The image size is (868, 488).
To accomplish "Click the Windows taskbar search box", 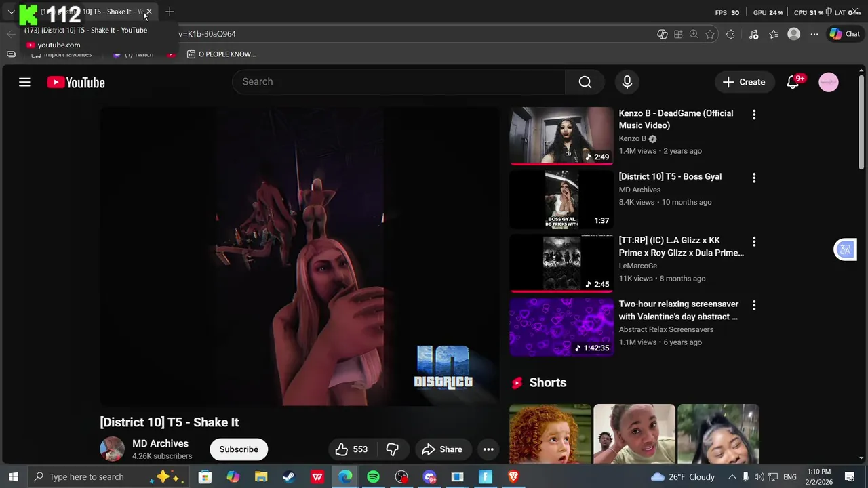I will tap(108, 477).
